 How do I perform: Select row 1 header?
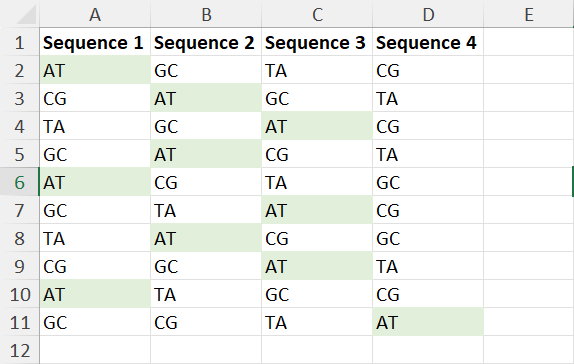[x=19, y=42]
